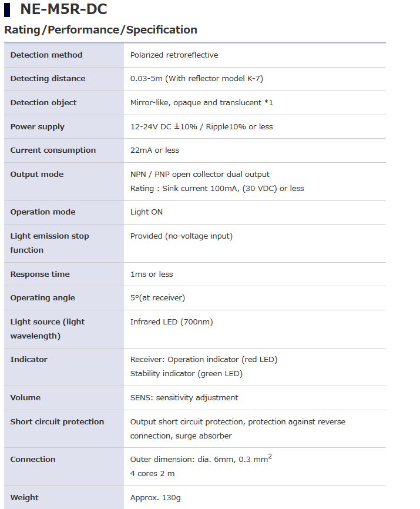
Task: Click the Power supply row label
Action: tap(38, 127)
